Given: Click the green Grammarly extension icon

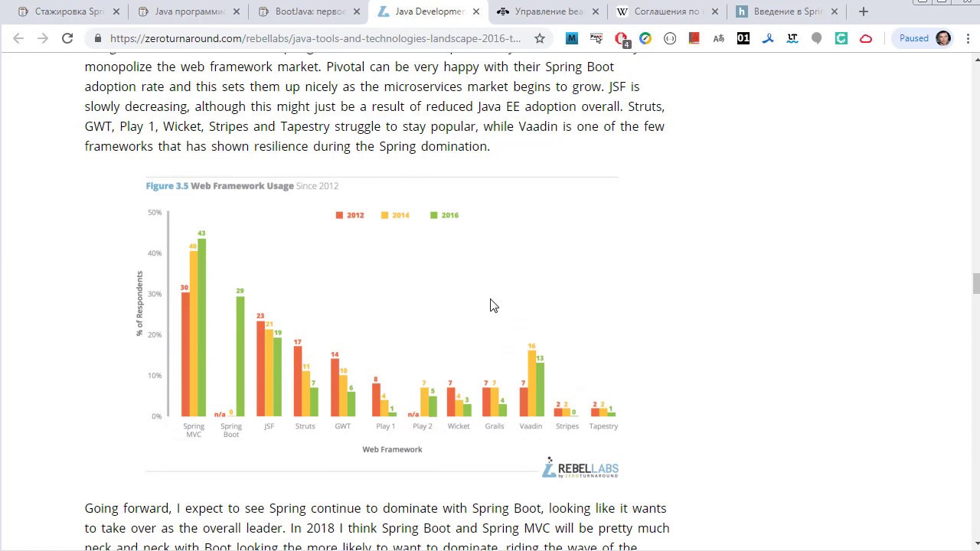Looking at the screenshot, I should point(841,38).
